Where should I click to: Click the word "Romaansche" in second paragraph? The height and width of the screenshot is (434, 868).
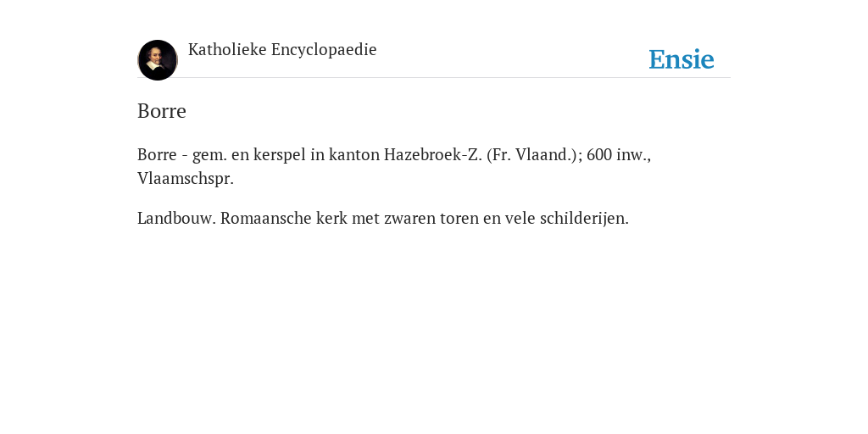[x=265, y=218]
